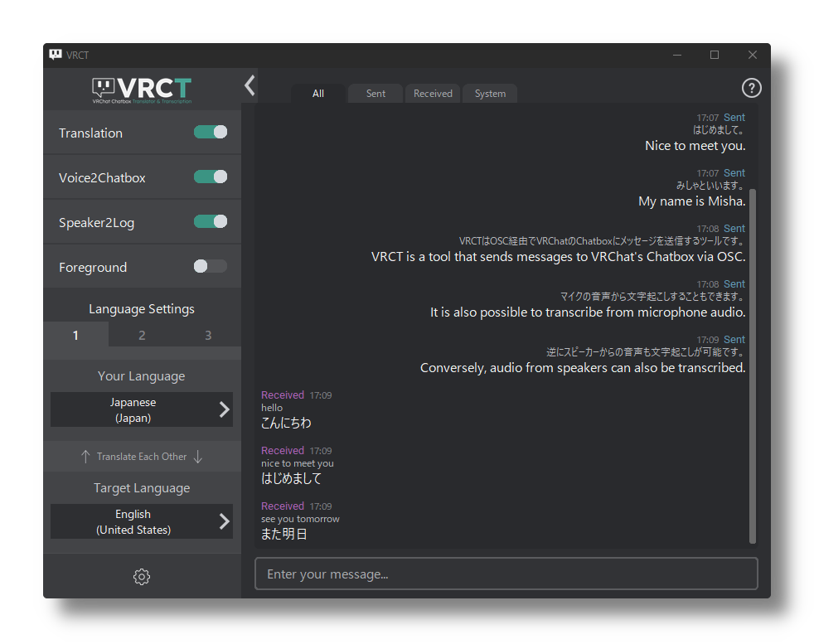Click 'It is also possible to transcribe' message
814x644 pixels.
588,312
